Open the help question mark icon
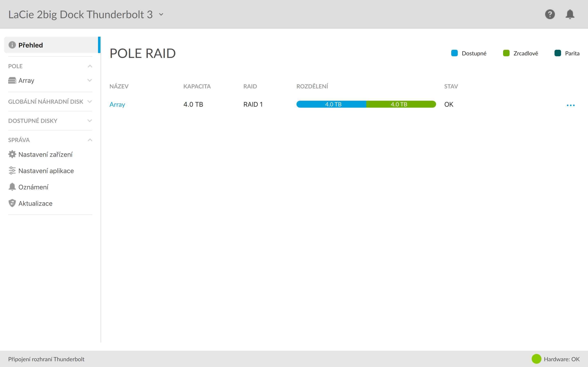The image size is (588, 367). [550, 14]
